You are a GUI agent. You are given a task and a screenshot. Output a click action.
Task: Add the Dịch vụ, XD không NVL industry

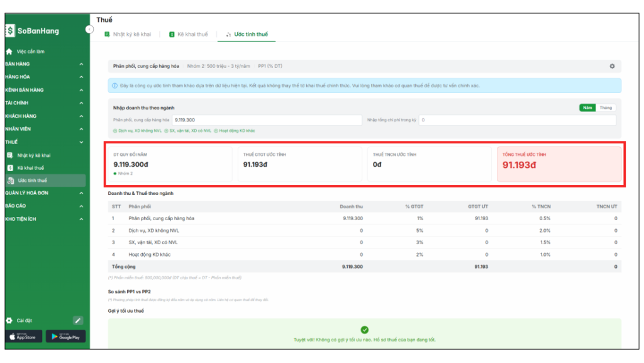(x=136, y=131)
